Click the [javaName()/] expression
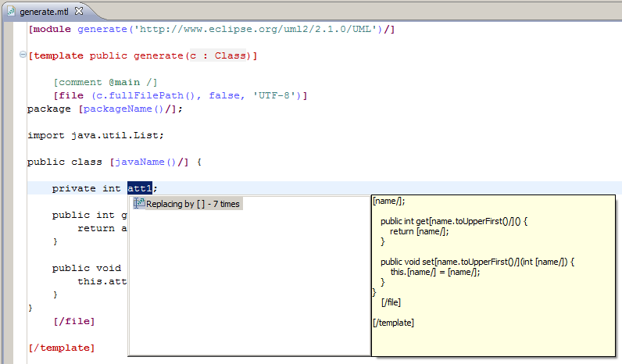 [x=149, y=162]
